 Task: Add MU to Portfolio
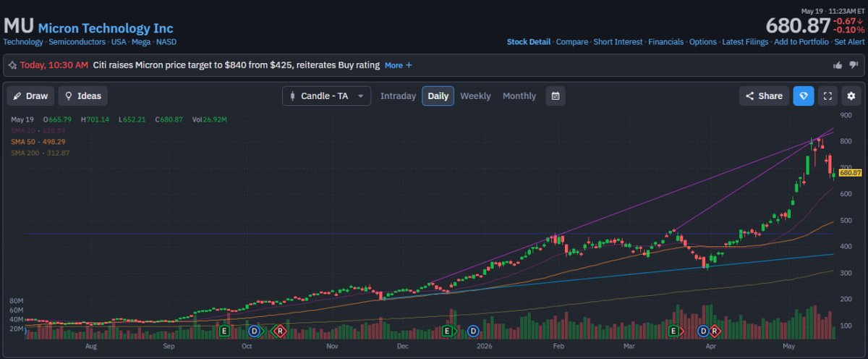click(801, 42)
